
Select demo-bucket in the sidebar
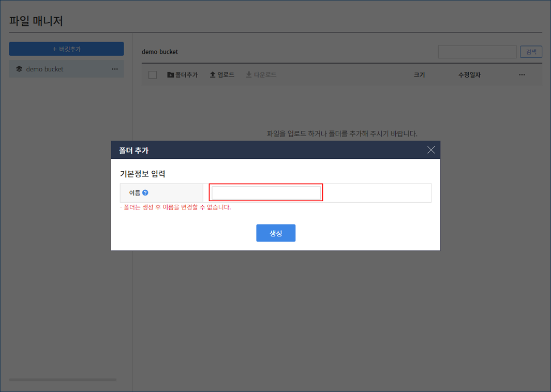pos(45,69)
